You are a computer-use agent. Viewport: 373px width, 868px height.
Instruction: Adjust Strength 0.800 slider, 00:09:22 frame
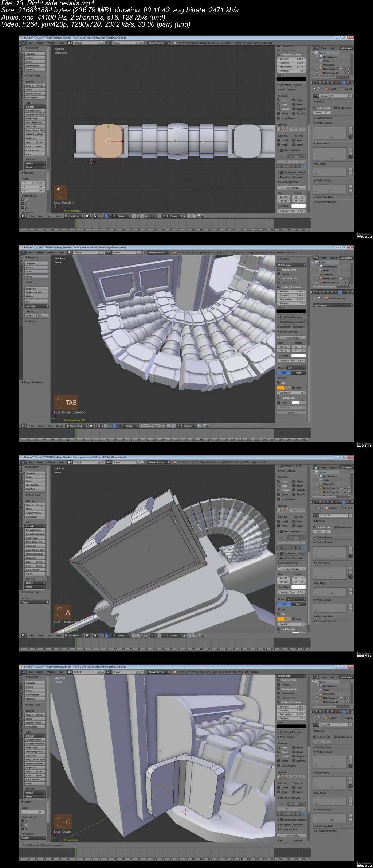[291, 706]
